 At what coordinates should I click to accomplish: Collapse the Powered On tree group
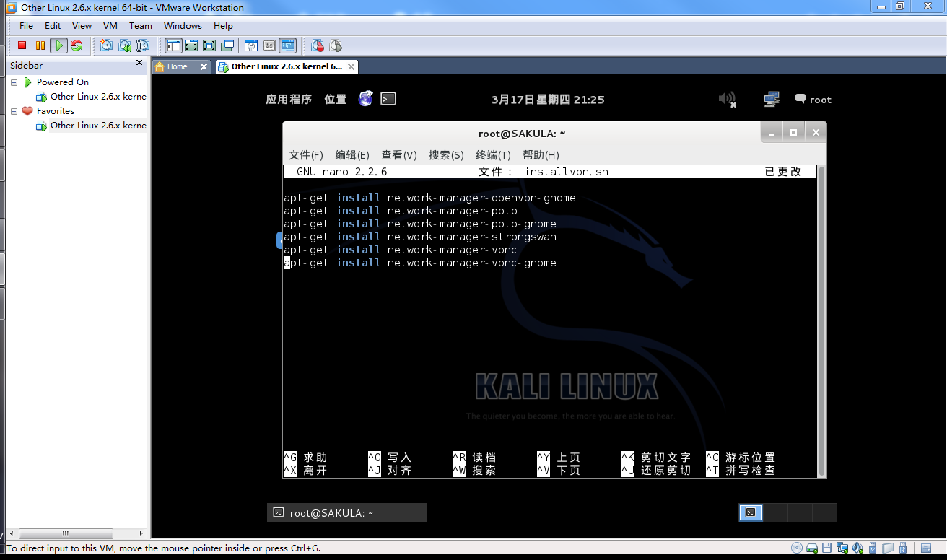click(x=14, y=82)
